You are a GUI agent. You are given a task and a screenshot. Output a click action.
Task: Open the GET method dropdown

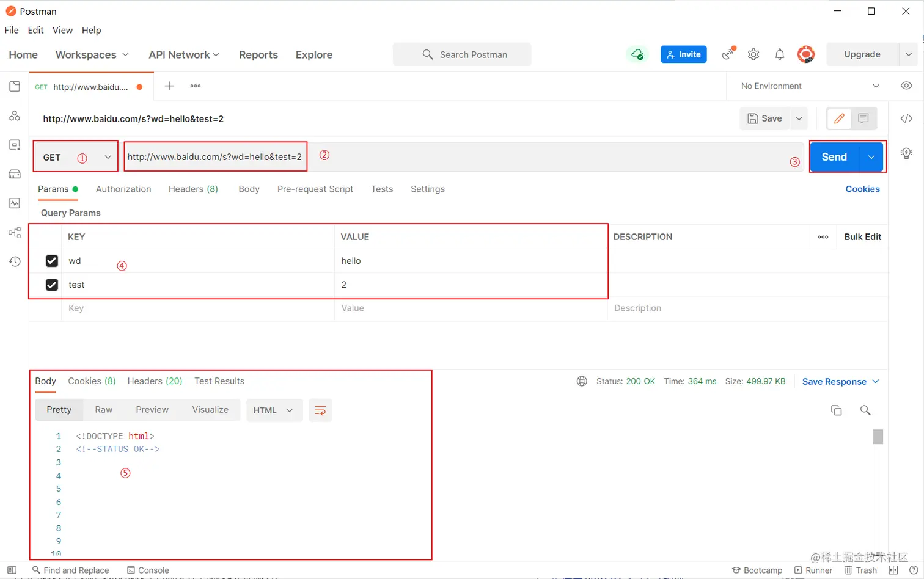pos(76,157)
